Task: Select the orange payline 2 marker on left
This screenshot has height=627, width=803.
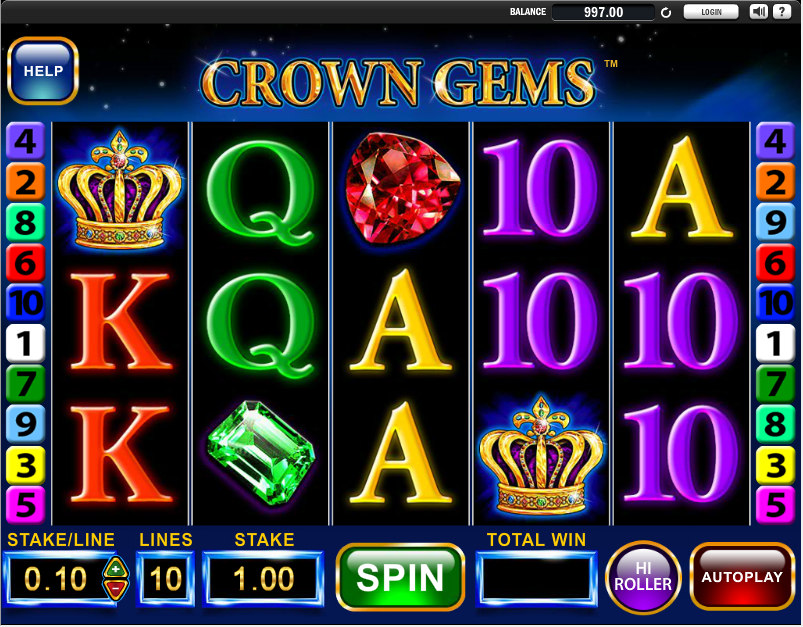Action: coord(25,182)
